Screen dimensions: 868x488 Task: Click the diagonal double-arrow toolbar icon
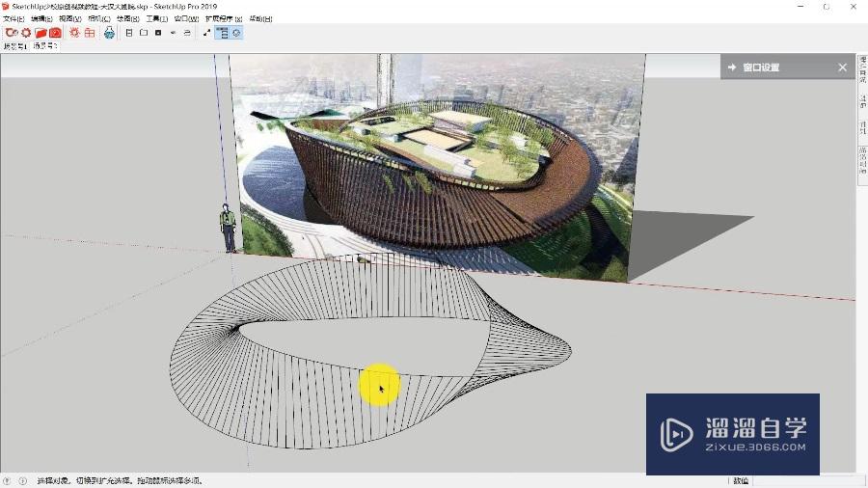click(x=207, y=33)
